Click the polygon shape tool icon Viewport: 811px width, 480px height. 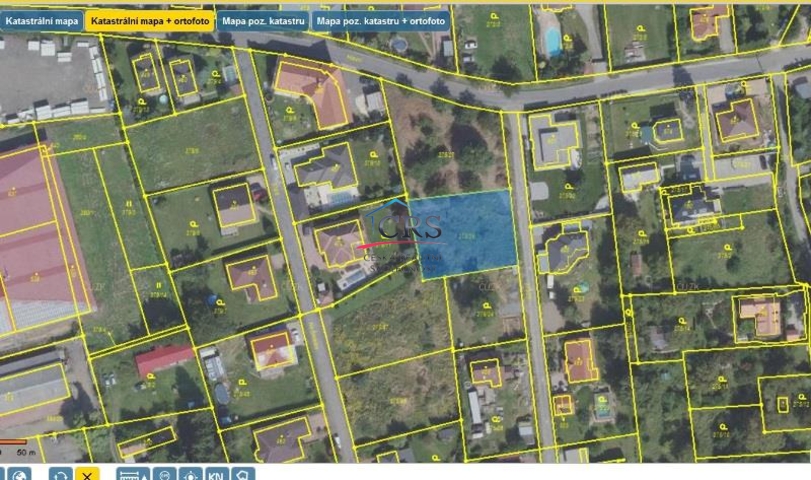point(242,474)
